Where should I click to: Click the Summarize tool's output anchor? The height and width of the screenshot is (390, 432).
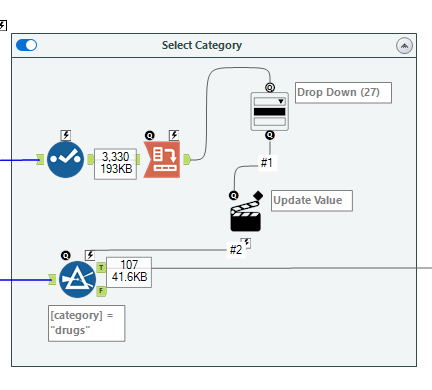click(x=187, y=159)
